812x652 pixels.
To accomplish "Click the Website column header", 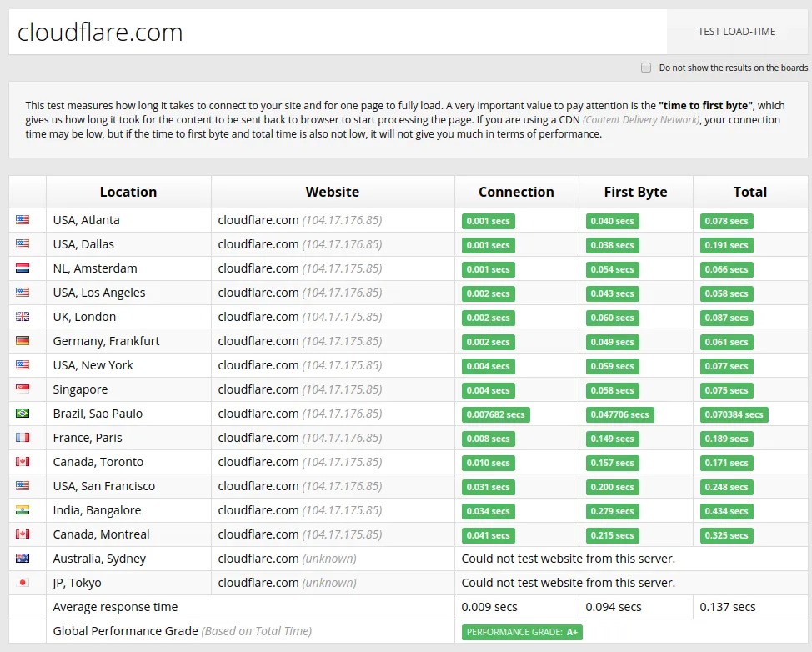I will pos(333,192).
